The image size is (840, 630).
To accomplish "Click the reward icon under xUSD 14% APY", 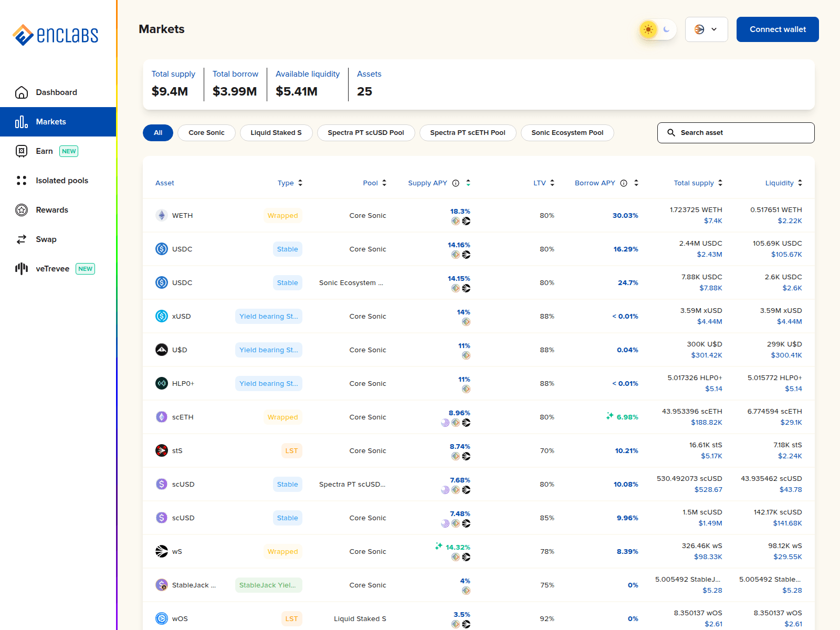I will (466, 322).
